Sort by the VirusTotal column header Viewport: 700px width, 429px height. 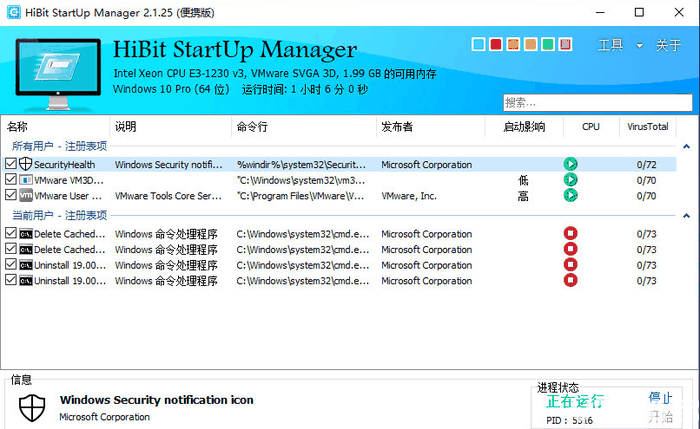(x=648, y=127)
